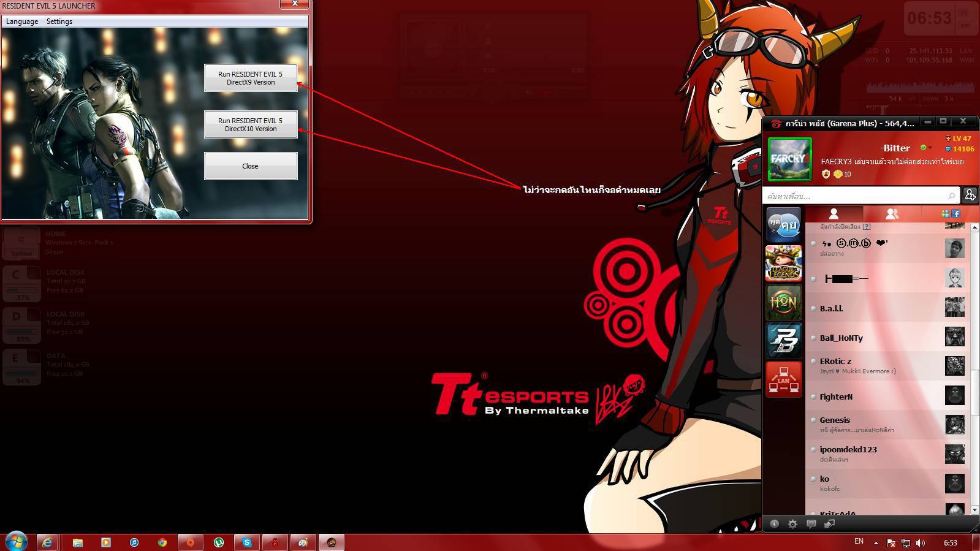
Task: Click the EN language indicator in taskbar
Action: 859,541
